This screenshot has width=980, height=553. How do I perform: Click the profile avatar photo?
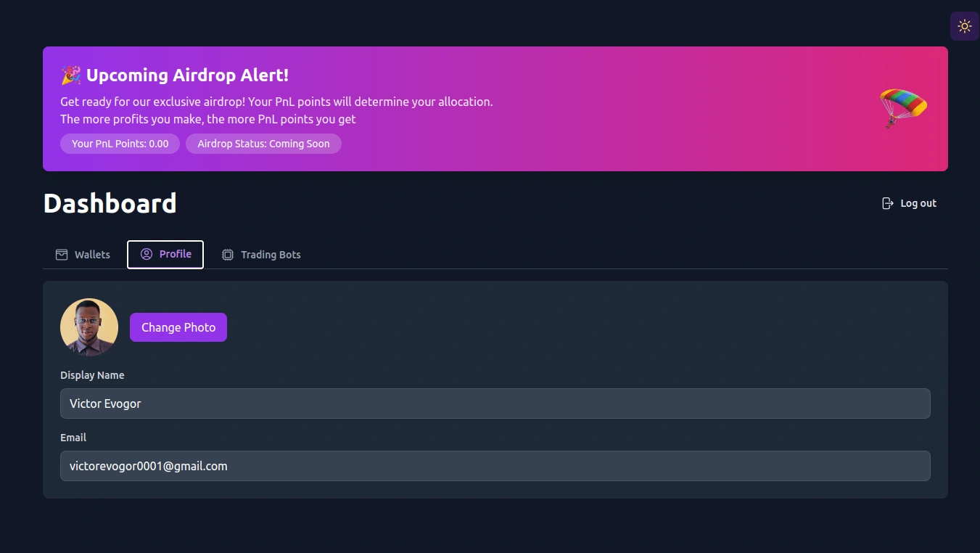pyautogui.click(x=89, y=327)
